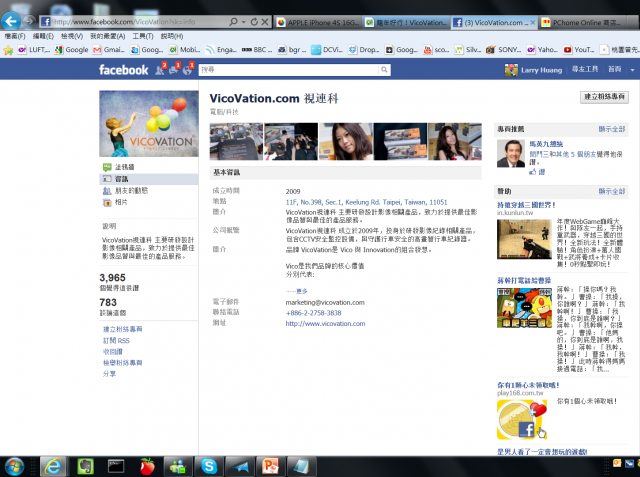640x477 pixels.
Task: Click 訂閱 RSS link in sidebar
Action: [116, 340]
